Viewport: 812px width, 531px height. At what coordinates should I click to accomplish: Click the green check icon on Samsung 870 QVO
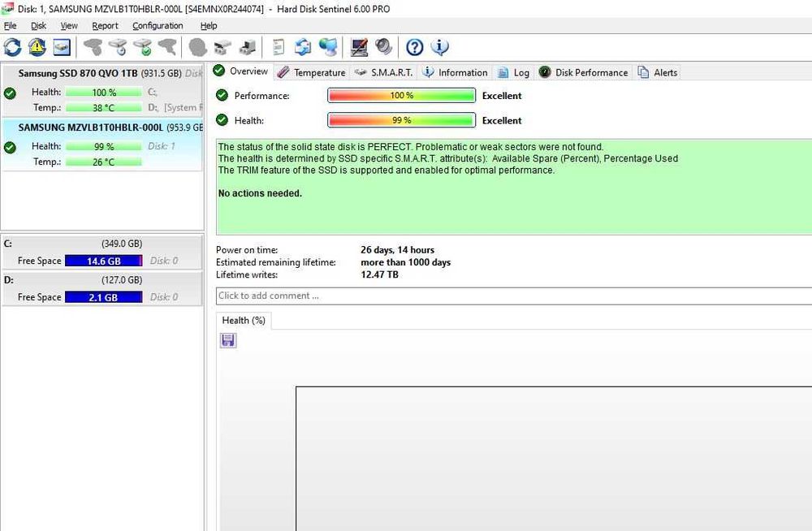[10, 93]
